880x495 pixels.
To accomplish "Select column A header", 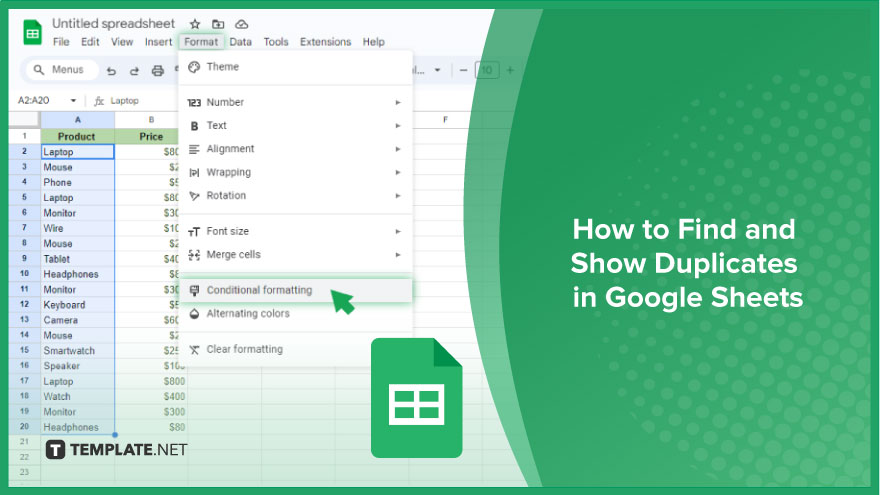I will pyautogui.click(x=77, y=120).
